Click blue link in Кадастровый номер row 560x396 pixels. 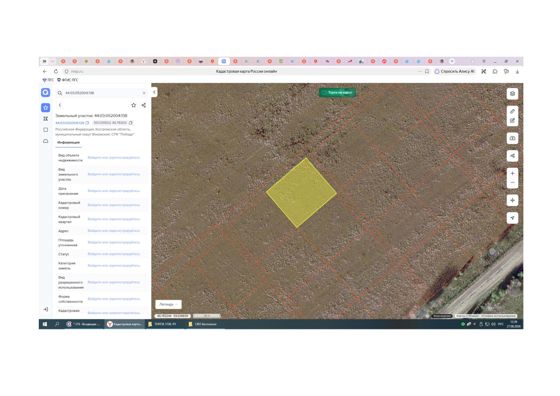114,205
